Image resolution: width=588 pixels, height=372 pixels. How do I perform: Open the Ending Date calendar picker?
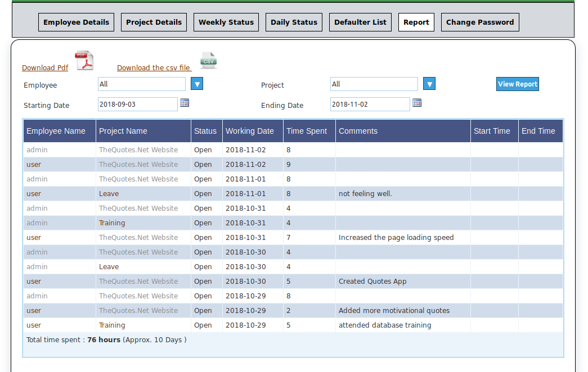pos(417,103)
